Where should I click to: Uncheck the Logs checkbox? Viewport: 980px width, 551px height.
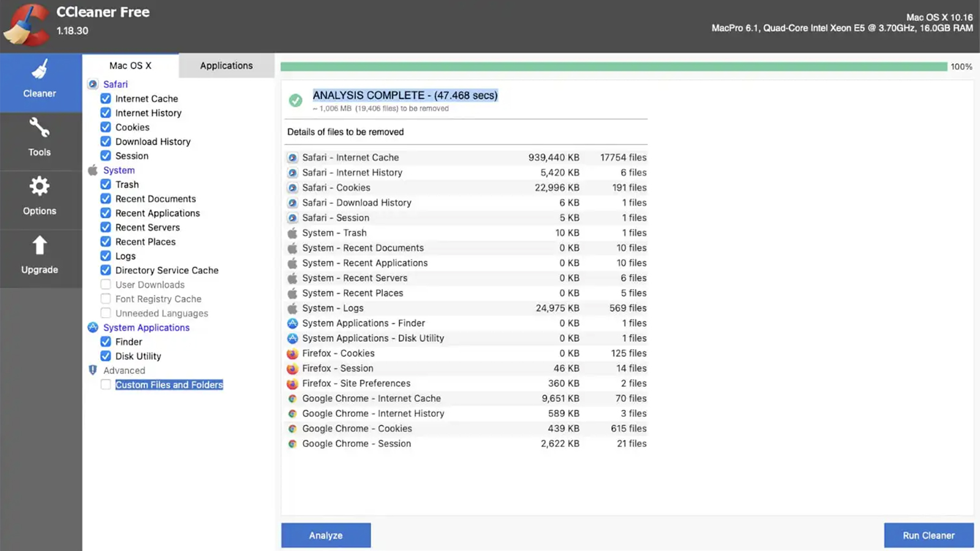click(x=106, y=256)
